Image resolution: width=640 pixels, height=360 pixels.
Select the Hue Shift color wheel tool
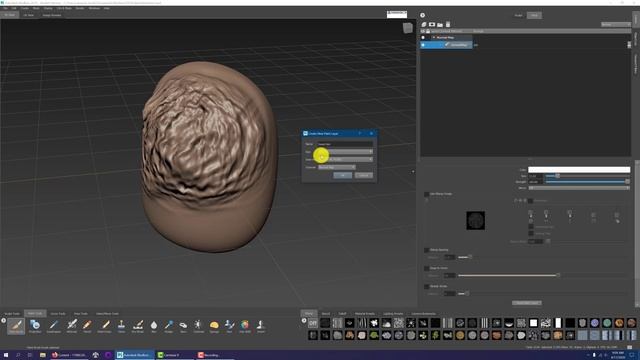pyautogui.click(x=245, y=326)
